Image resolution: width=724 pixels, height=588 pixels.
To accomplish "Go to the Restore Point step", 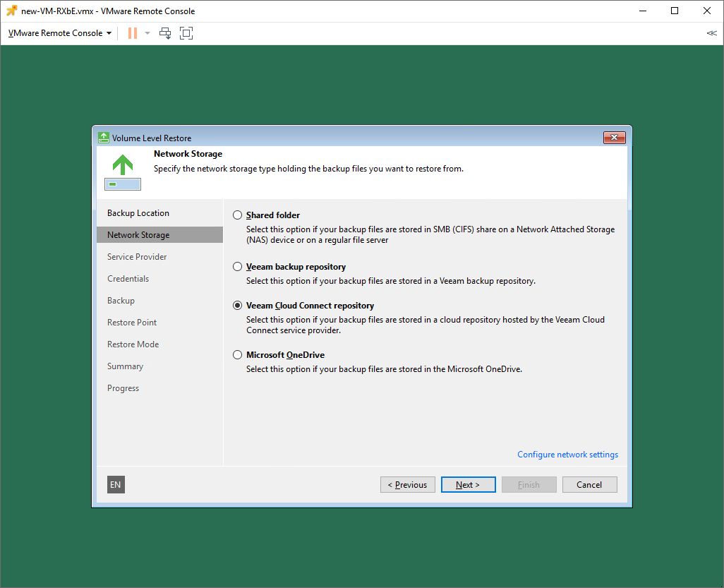I will tap(159, 323).
